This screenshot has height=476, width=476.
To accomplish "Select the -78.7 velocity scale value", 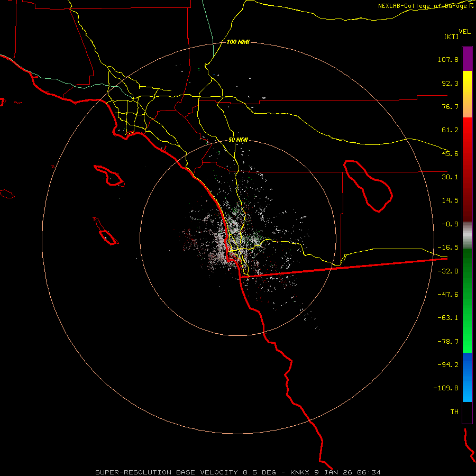I will (448, 342).
